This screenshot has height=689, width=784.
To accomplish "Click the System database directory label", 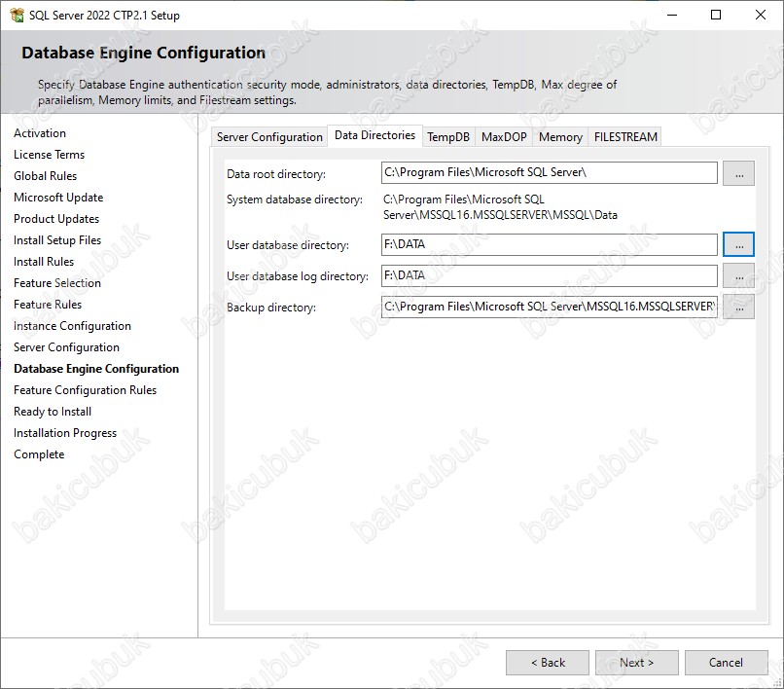I will [x=295, y=199].
